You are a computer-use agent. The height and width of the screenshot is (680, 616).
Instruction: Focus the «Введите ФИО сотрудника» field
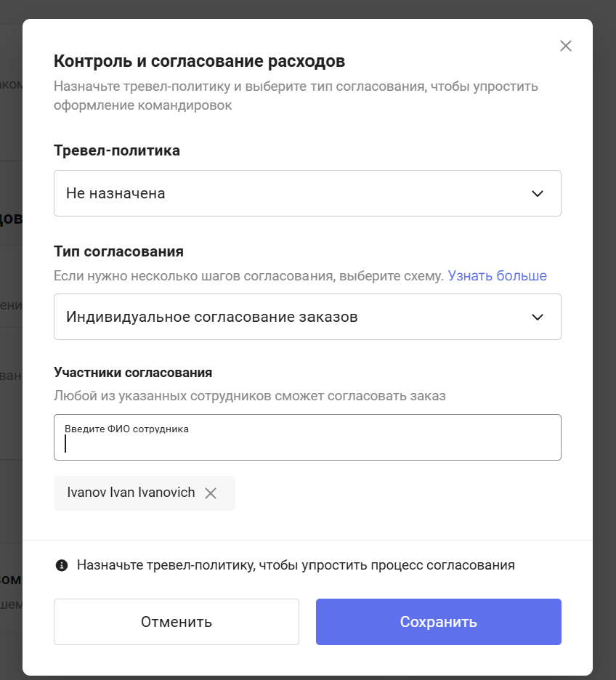(x=307, y=437)
